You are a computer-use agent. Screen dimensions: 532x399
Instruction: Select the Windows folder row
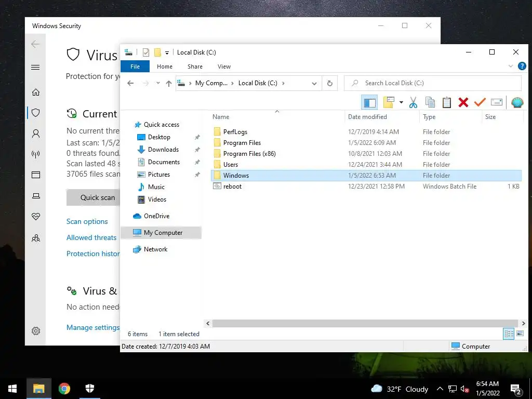[366, 176]
